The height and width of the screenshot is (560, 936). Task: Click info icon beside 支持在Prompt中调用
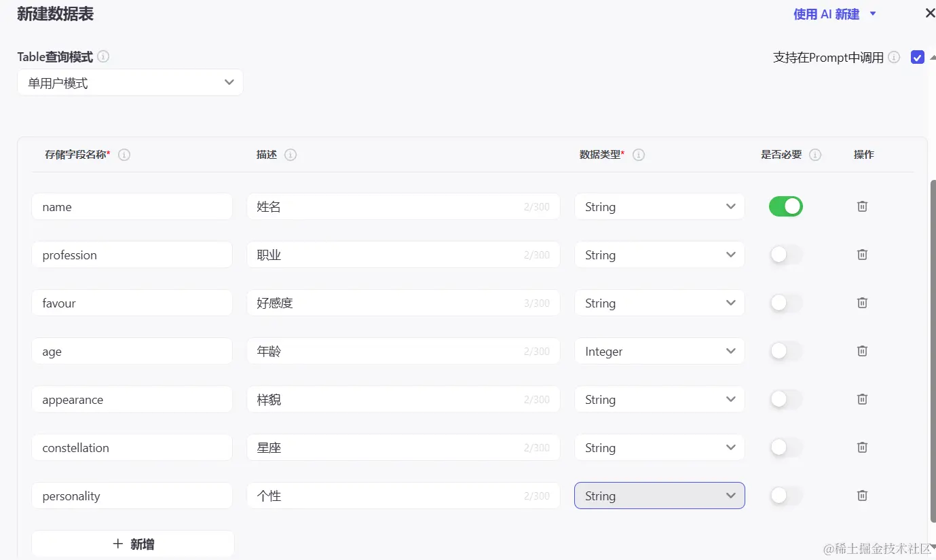point(894,57)
